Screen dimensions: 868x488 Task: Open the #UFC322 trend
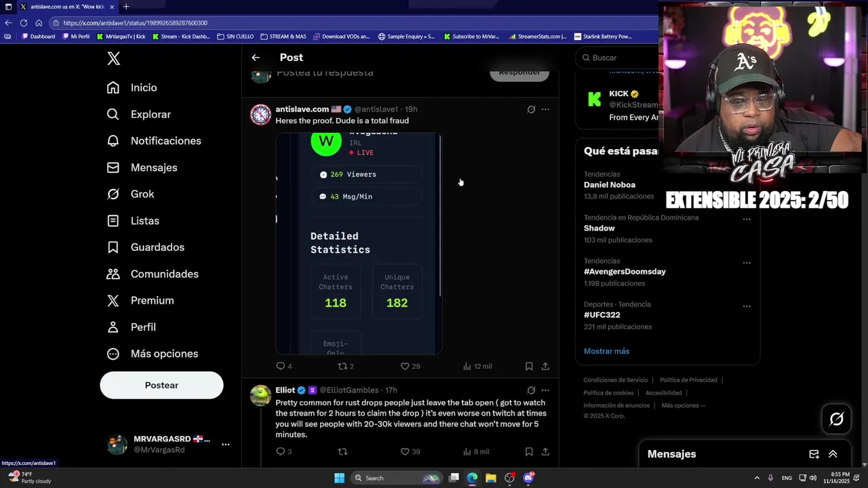click(602, 315)
